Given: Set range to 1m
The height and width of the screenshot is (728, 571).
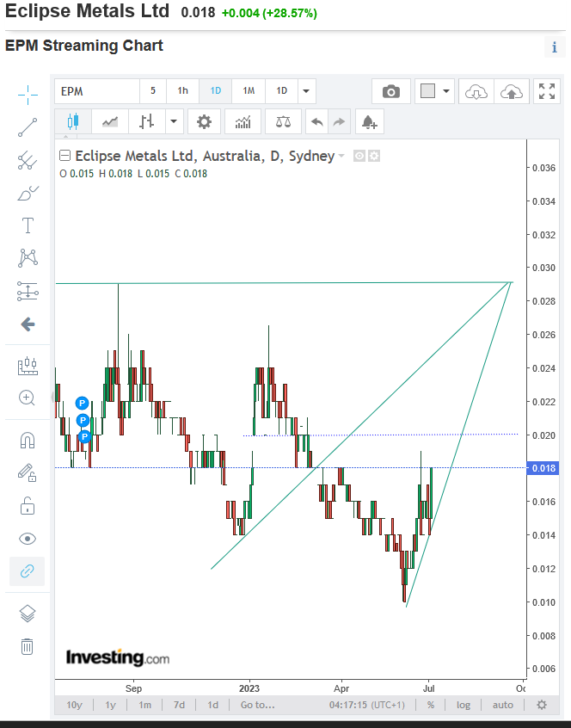Looking at the screenshot, I should [144, 705].
